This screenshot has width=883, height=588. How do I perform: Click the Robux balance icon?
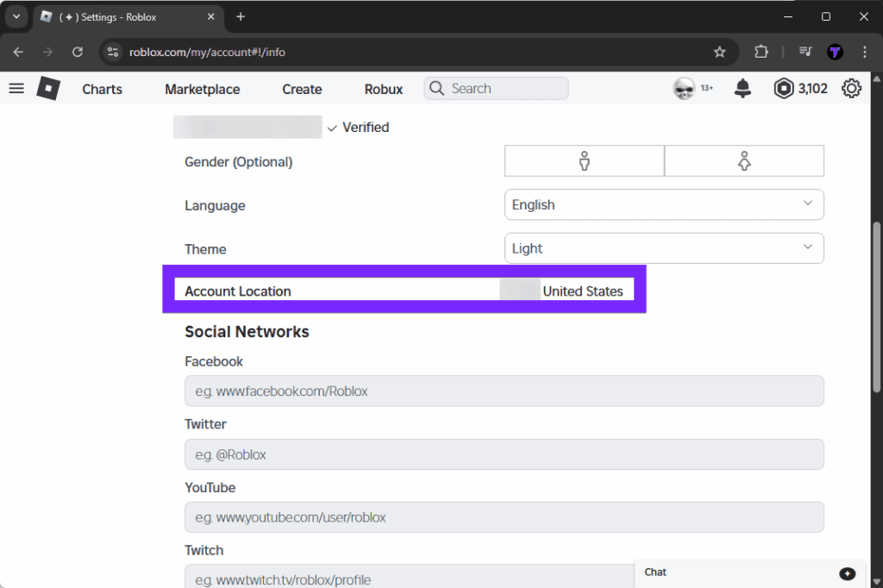[x=783, y=89]
